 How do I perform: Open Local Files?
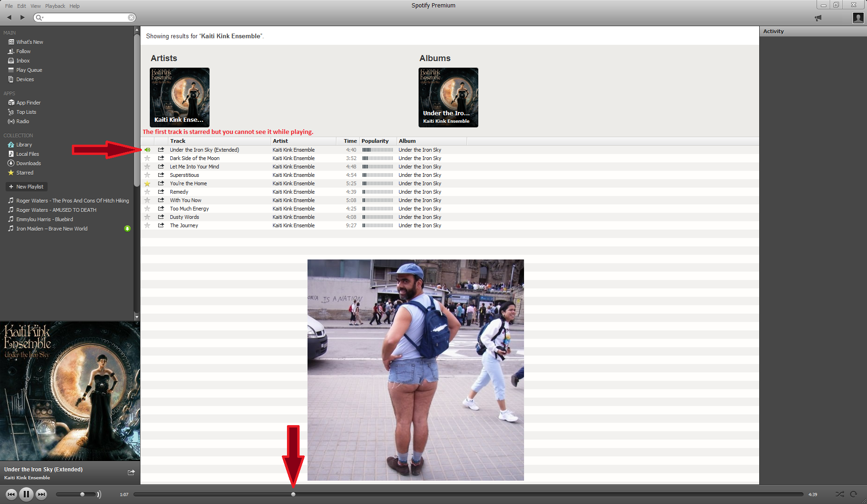28,154
